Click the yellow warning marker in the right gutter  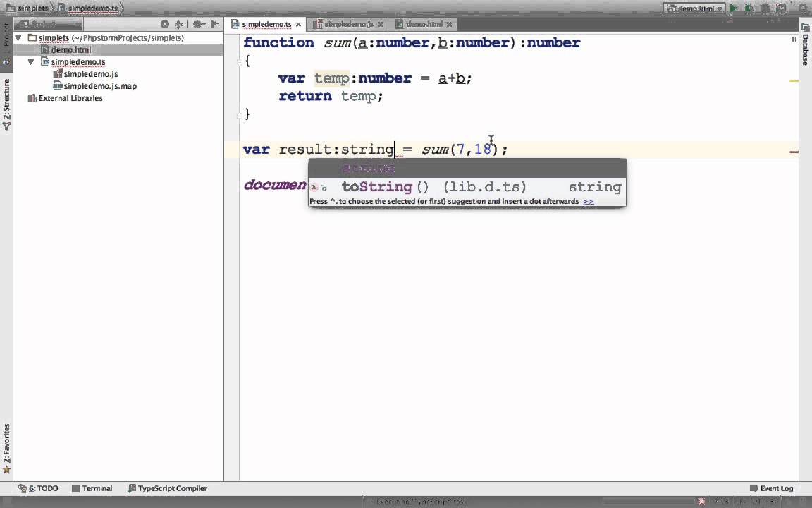tap(794, 81)
